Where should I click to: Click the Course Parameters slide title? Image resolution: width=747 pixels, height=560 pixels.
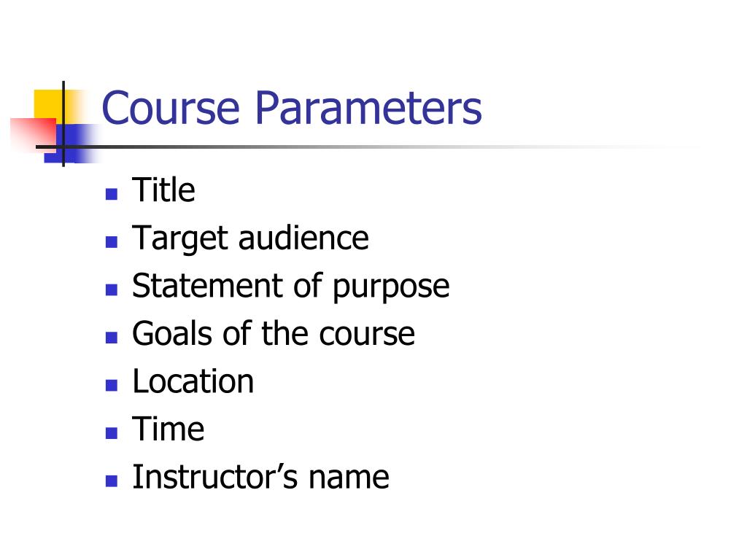[x=292, y=108]
